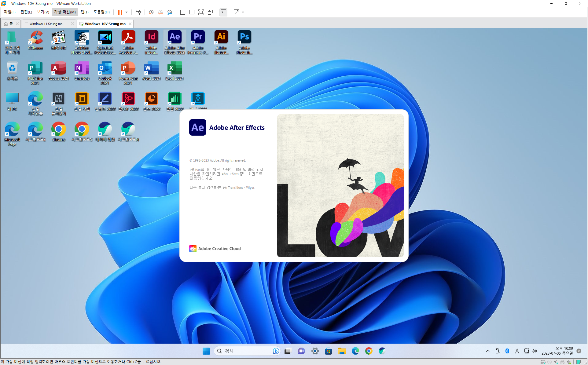This screenshot has width=588, height=365.
Task: Toggle the thumbnail bar view
Action: (x=192, y=12)
